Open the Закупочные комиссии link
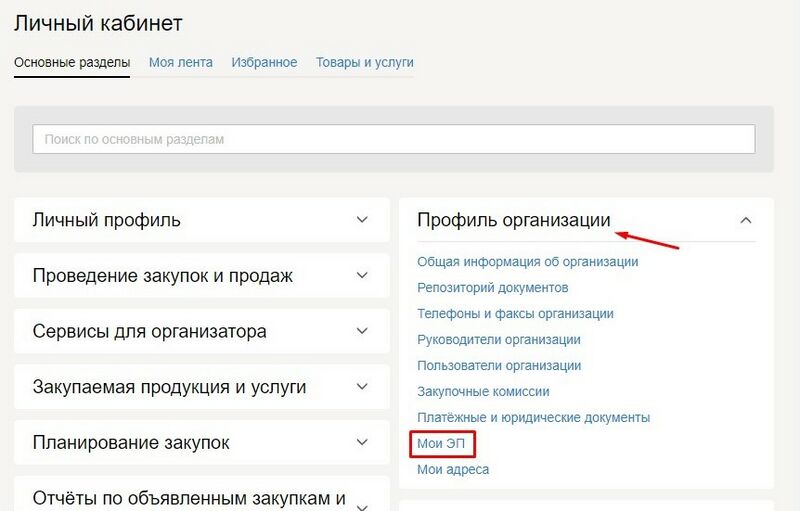 tap(483, 392)
